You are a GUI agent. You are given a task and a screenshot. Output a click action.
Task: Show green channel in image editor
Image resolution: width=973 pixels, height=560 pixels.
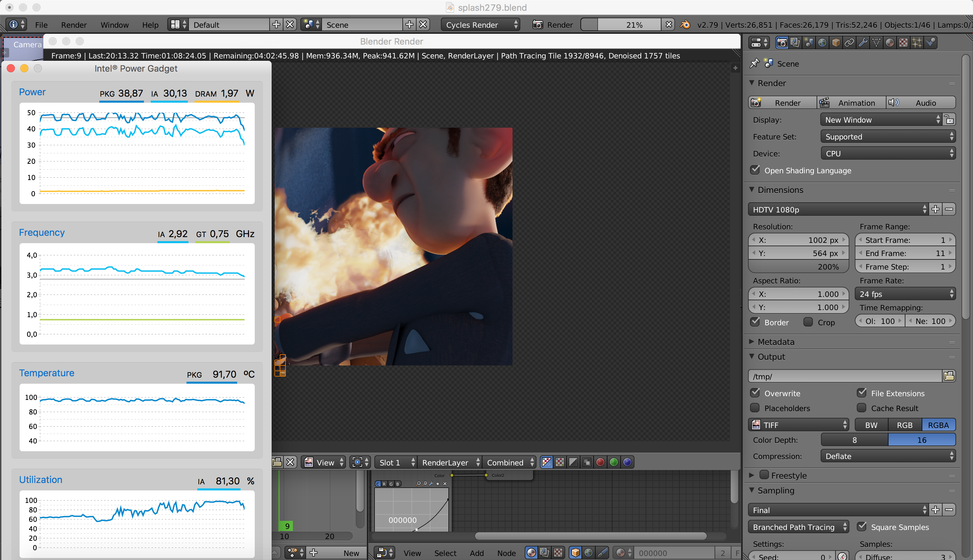coord(614,462)
